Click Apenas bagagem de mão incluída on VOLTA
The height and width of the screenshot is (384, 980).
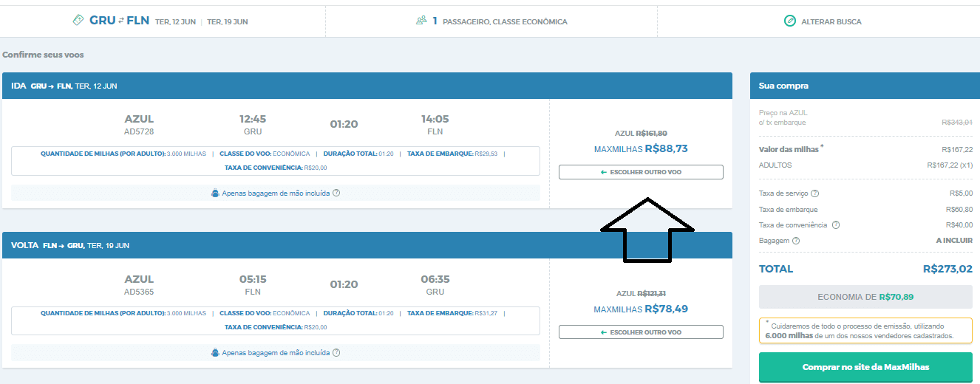(x=276, y=353)
